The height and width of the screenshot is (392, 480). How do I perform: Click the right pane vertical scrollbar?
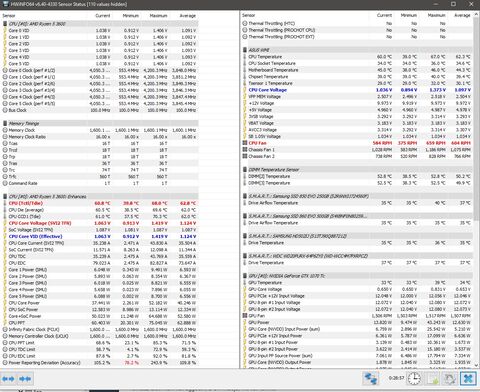coord(476,190)
